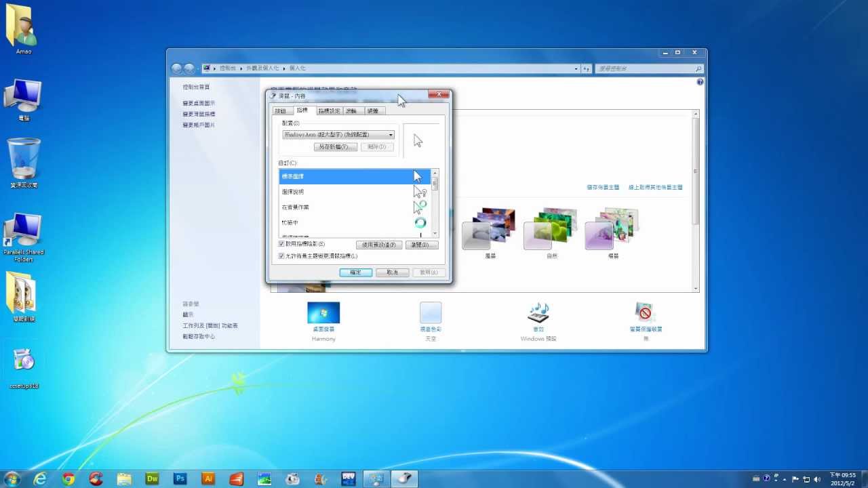Open the pointer scheme dropdown (Windows Aero)
868x488 pixels.
(x=338, y=135)
